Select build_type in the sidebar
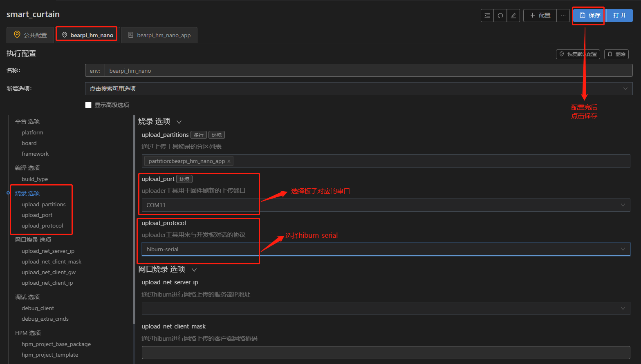The height and width of the screenshot is (364, 641). [35, 179]
